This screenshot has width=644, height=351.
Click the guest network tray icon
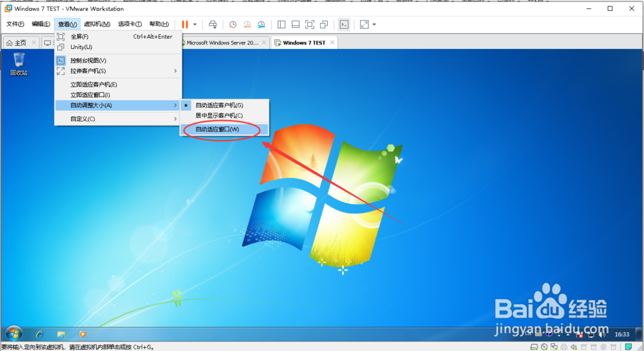(x=591, y=335)
